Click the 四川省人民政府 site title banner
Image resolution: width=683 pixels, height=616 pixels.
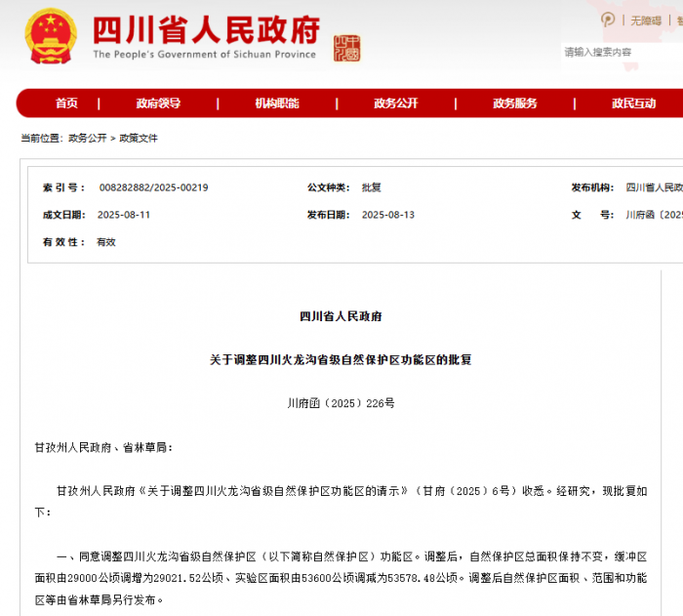(207, 29)
